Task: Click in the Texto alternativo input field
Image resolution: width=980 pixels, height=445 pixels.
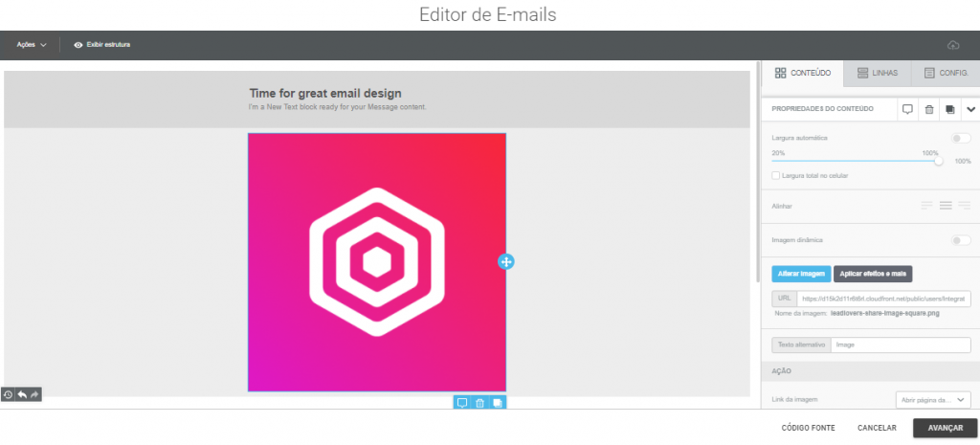Action: point(900,345)
